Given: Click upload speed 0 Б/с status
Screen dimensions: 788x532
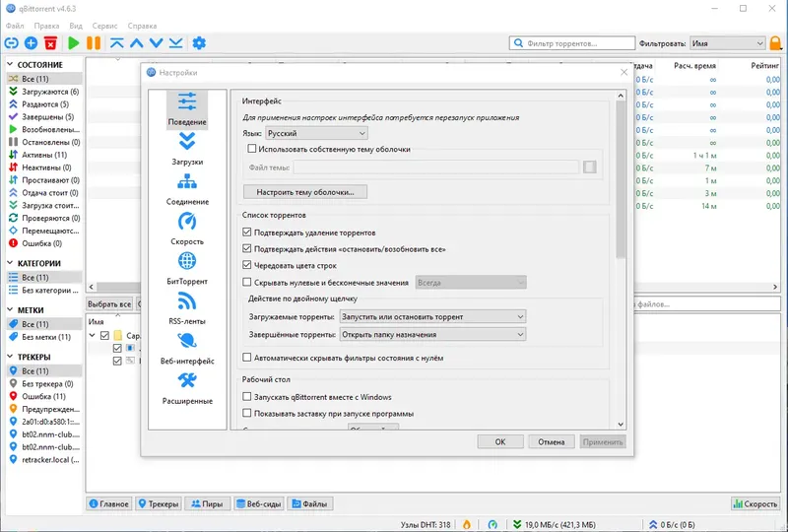Looking at the screenshot, I should (672, 524).
